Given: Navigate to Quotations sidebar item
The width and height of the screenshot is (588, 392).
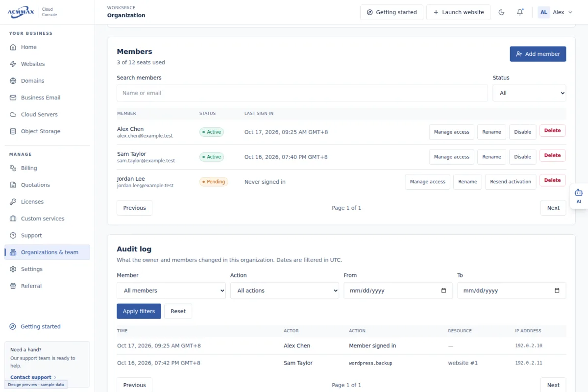Looking at the screenshot, I should coord(47,185).
